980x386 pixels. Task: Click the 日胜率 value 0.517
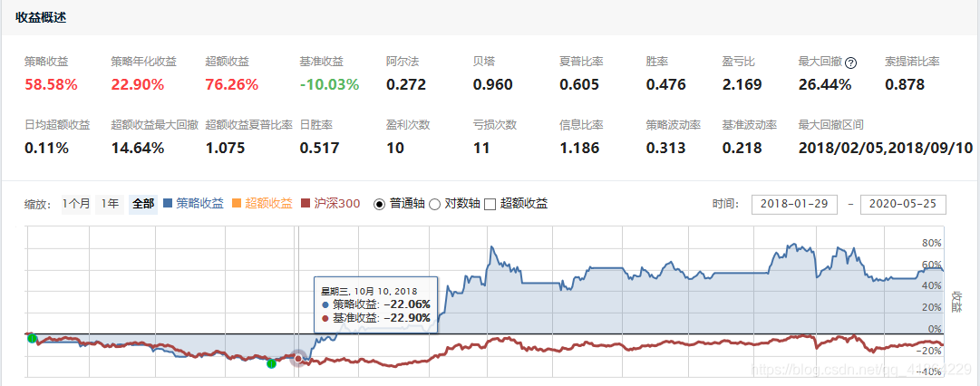click(319, 149)
